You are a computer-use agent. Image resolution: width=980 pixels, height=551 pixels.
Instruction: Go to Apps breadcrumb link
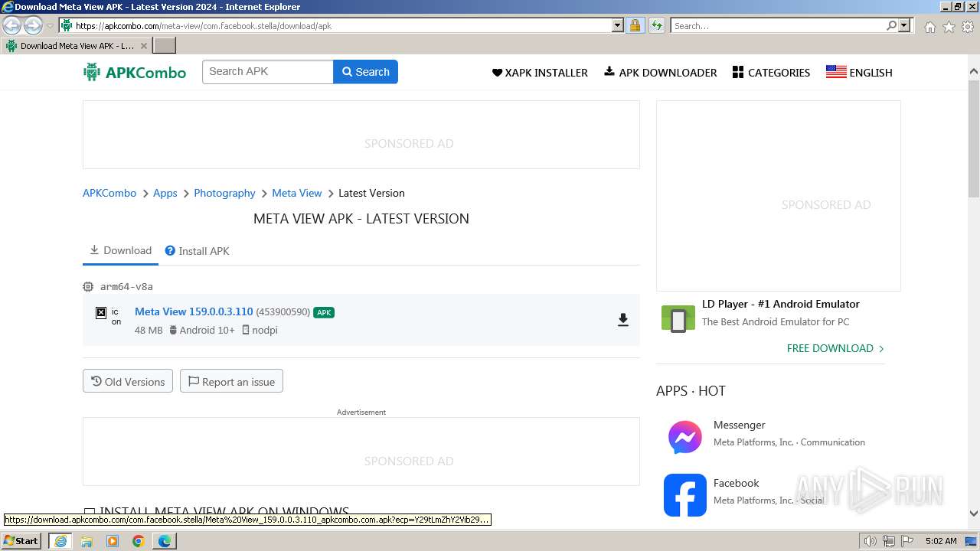(165, 193)
